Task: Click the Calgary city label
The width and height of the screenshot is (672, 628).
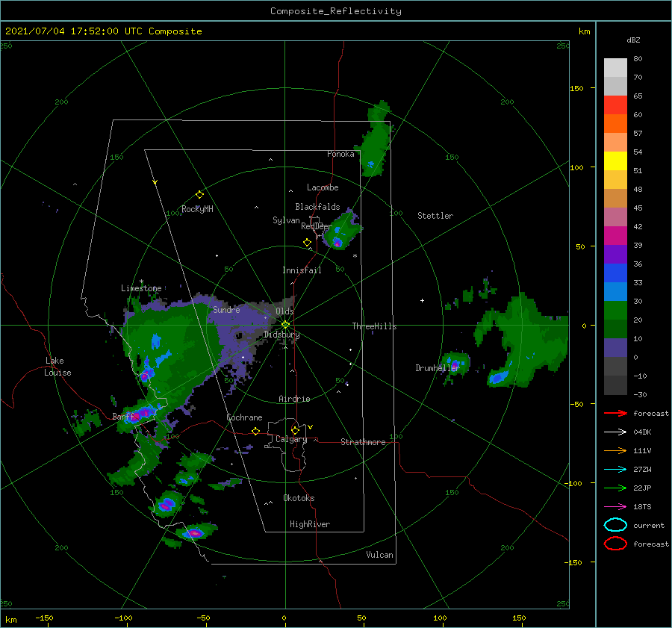Action: (291, 439)
